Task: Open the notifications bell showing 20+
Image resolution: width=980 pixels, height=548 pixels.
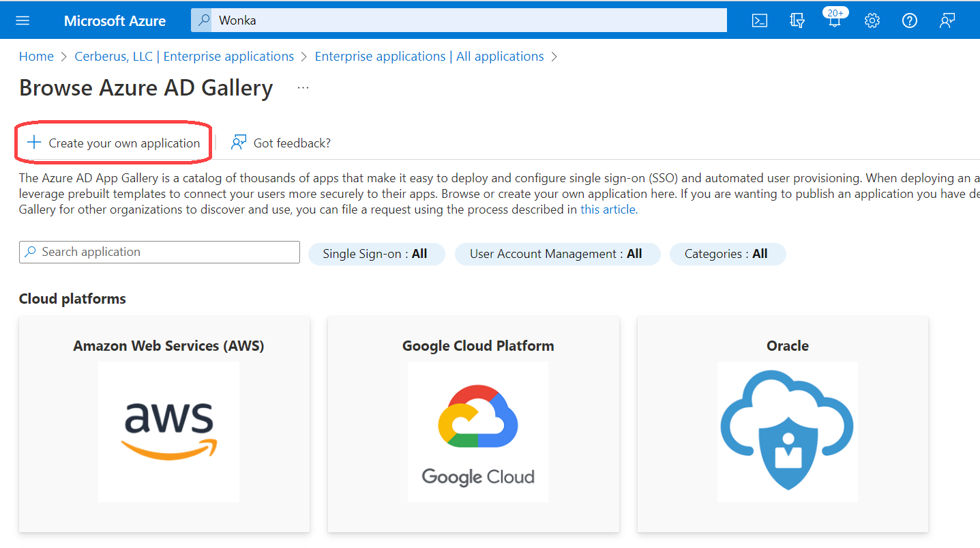Action: point(834,18)
